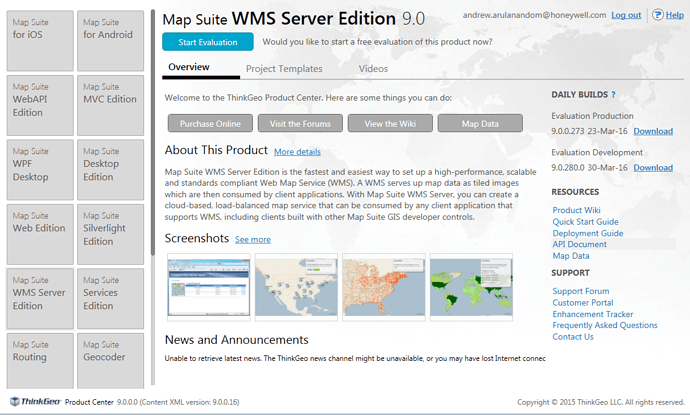This screenshot has height=415, width=690.
Task: View the green world map screenshot thumbnail
Action: point(471,287)
